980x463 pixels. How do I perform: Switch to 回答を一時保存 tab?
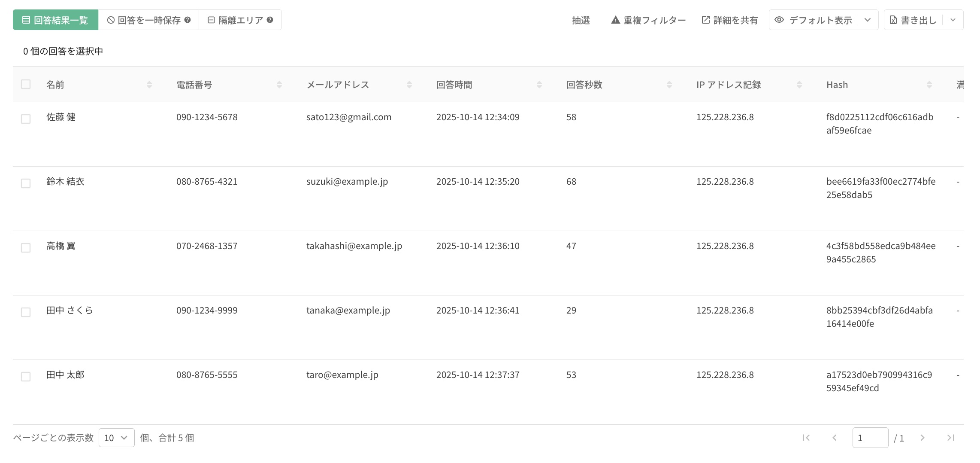pyautogui.click(x=144, y=20)
